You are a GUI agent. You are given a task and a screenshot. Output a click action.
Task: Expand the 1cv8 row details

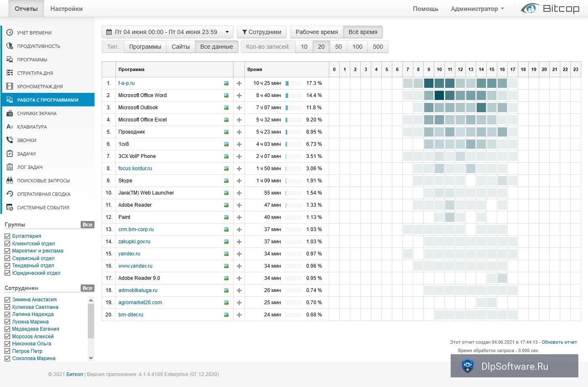239,144
